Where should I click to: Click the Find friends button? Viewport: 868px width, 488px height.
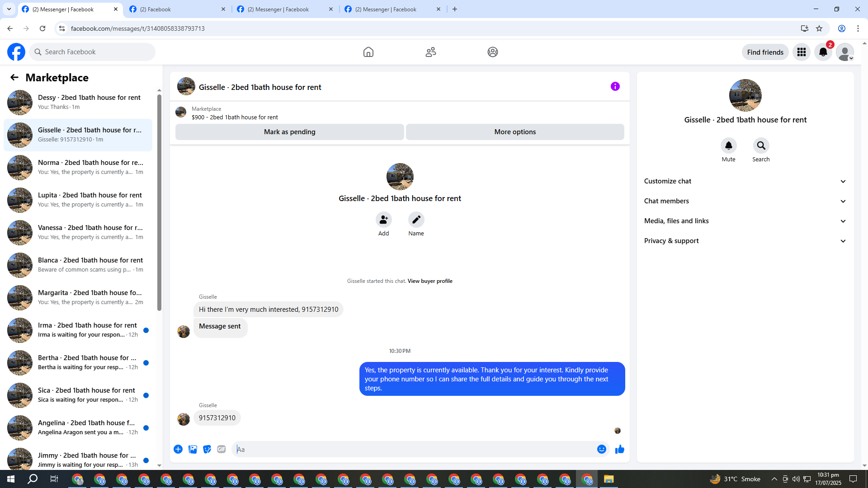[x=765, y=52]
